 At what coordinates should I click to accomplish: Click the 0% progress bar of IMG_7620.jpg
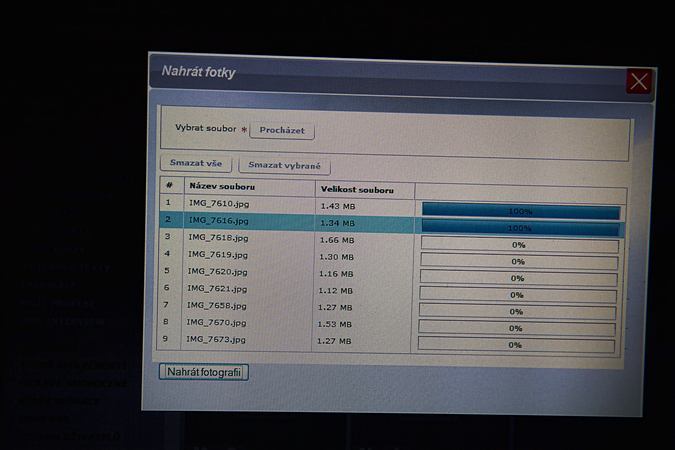518,279
